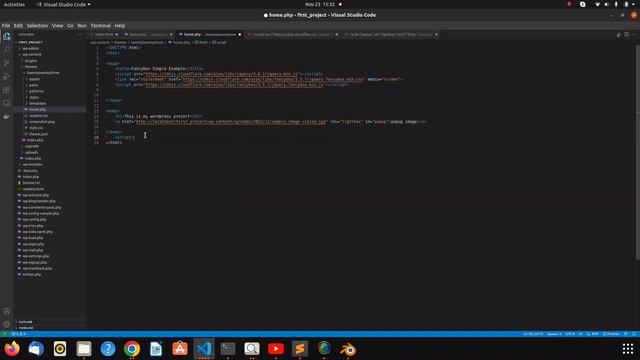The image size is (640, 360).
Task: Collapse the twentytwentythree folder
Action: [x=43, y=73]
